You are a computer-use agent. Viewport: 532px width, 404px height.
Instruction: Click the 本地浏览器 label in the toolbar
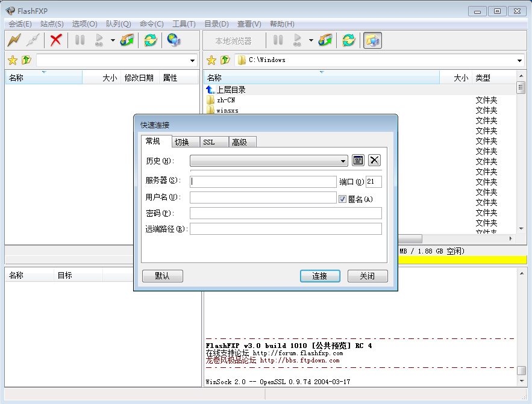point(233,41)
